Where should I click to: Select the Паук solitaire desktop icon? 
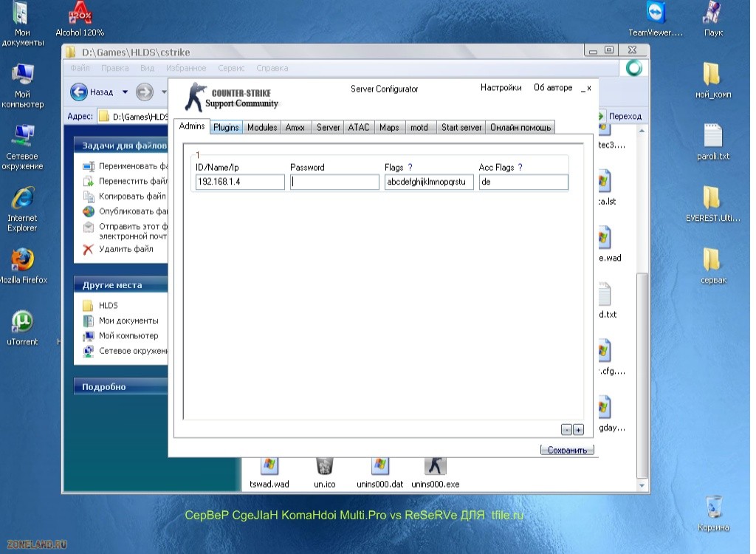click(x=713, y=19)
